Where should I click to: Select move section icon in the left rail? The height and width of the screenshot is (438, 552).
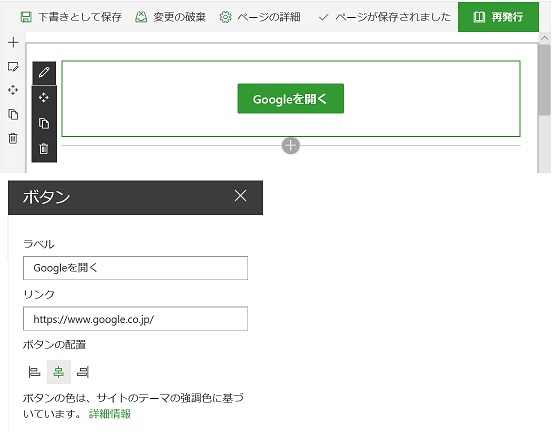[13, 90]
